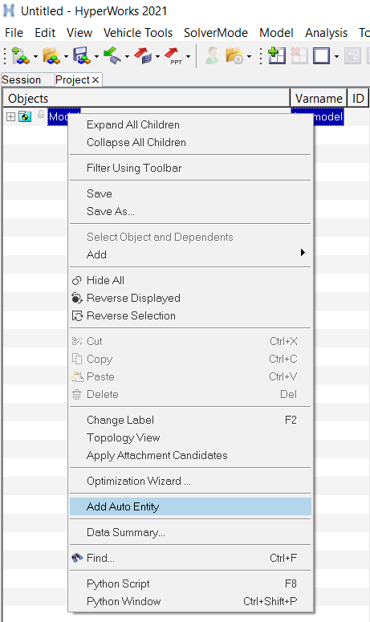Click the Page Layout rectangle icon
This screenshot has height=622, width=370.
tap(321, 56)
